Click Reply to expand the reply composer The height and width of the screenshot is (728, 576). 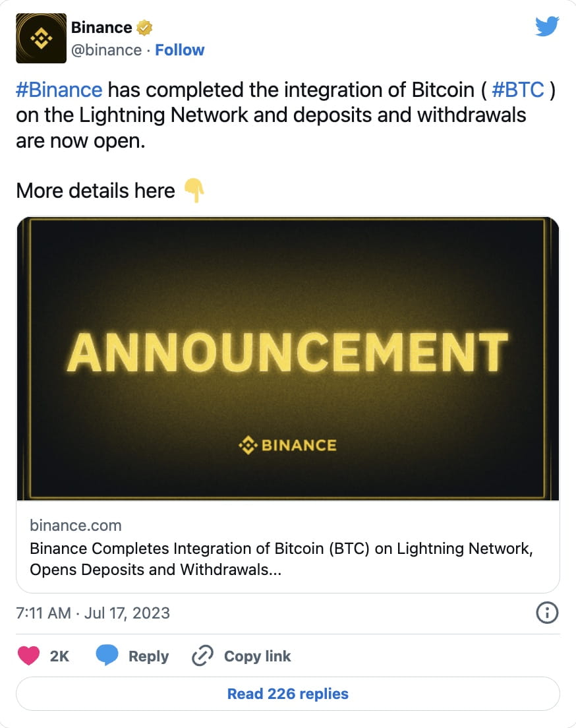[x=148, y=656]
